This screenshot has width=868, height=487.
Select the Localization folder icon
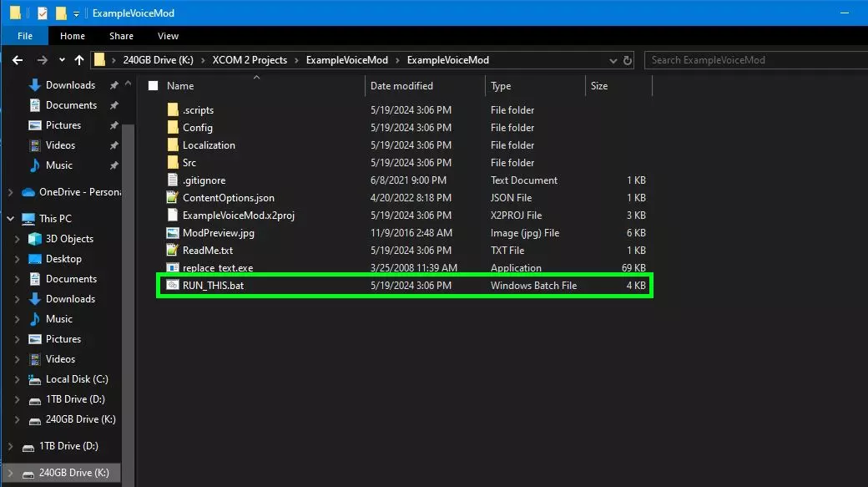[x=173, y=145]
